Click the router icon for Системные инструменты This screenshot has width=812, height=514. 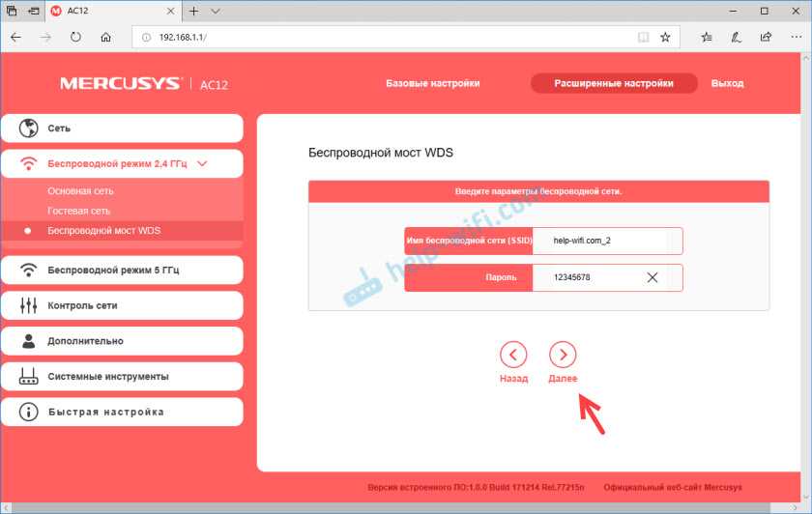(x=29, y=377)
